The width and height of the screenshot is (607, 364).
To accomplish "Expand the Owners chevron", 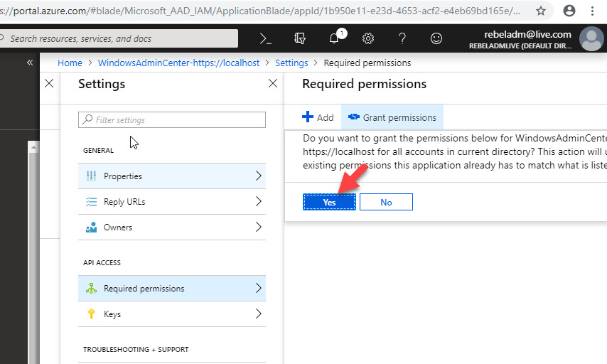I will pos(259,227).
